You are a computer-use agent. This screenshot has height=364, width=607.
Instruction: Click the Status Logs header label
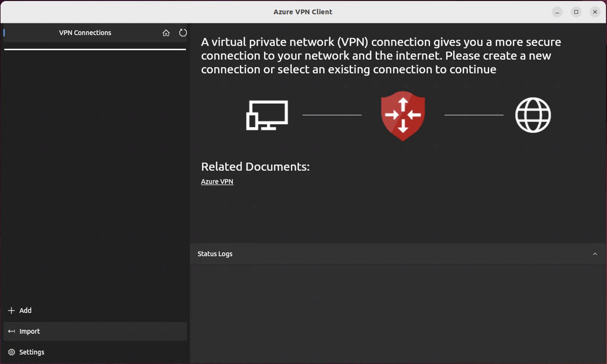coord(215,254)
